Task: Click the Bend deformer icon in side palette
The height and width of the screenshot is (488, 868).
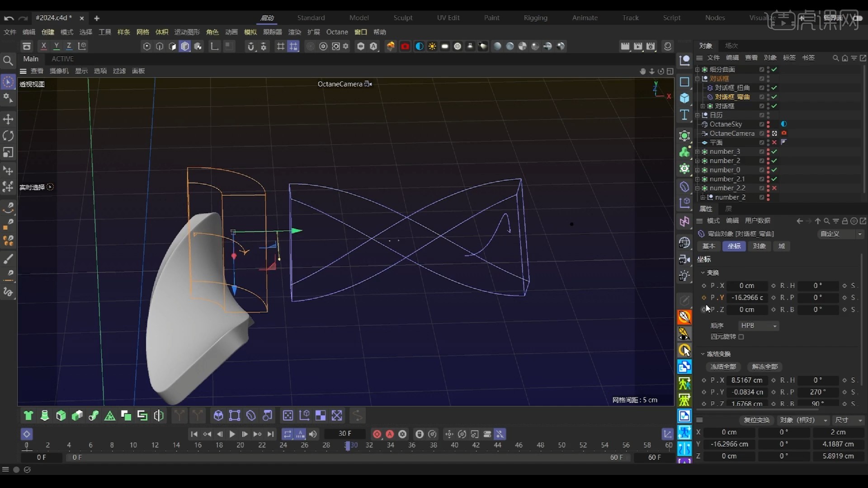Action: click(x=684, y=187)
